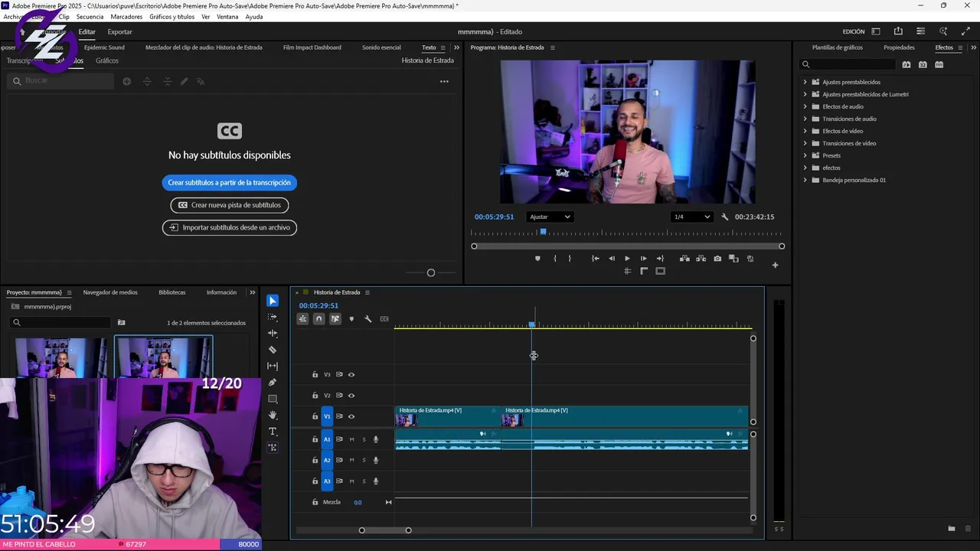Screen dimensions: 980x551
Task: Click Crear nueva pista de subtítulos
Action: (229, 205)
